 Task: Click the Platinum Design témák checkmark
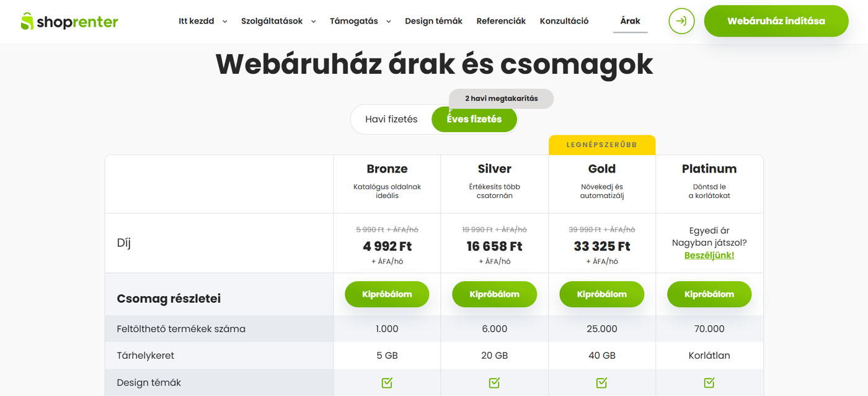pos(709,383)
